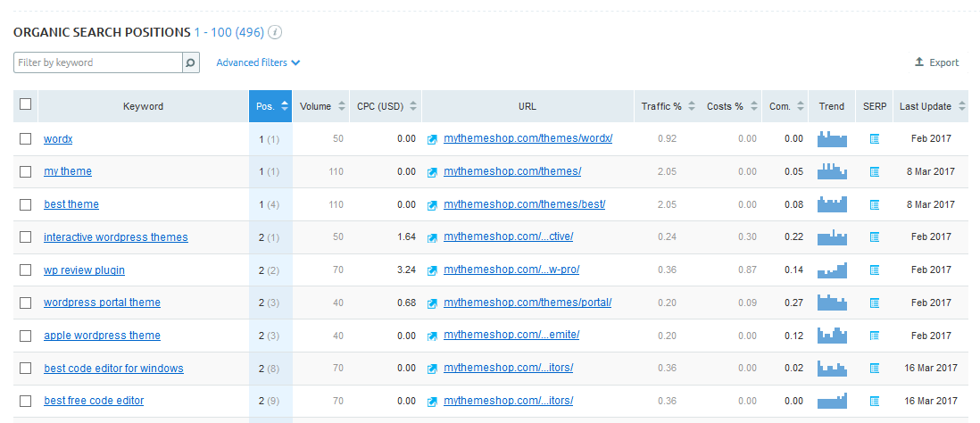980x423 pixels.
Task: Open external link icon for interactive wordpress themes row
Action: tap(432, 237)
